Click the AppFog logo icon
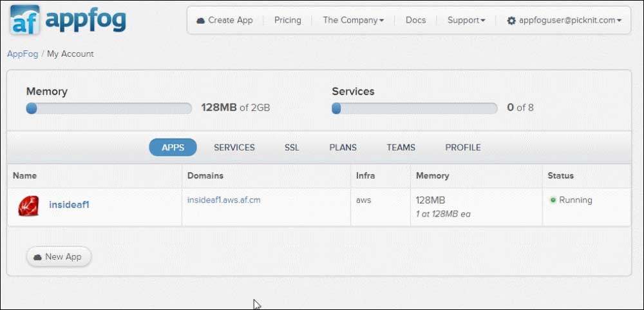This screenshot has height=310, width=644. (x=25, y=19)
